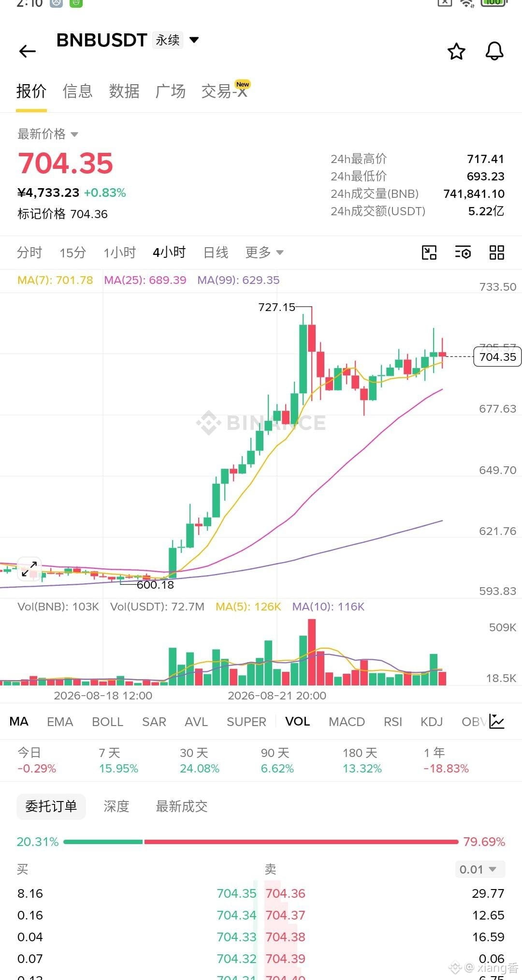
Task: Add BNBUSDT to favorites with star icon
Action: [456, 51]
